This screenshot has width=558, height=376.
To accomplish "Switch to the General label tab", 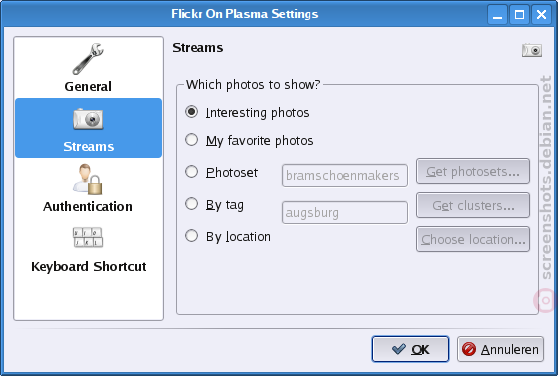I will [x=88, y=86].
